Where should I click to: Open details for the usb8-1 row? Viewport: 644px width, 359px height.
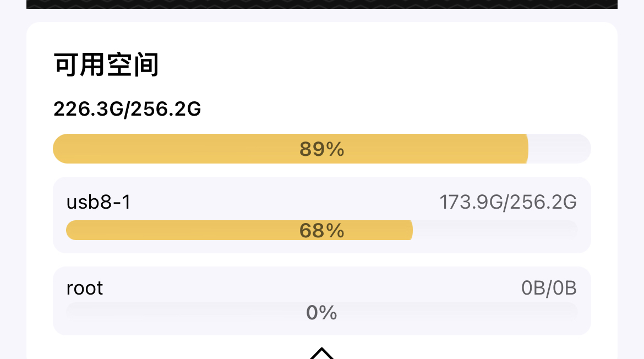point(322,215)
